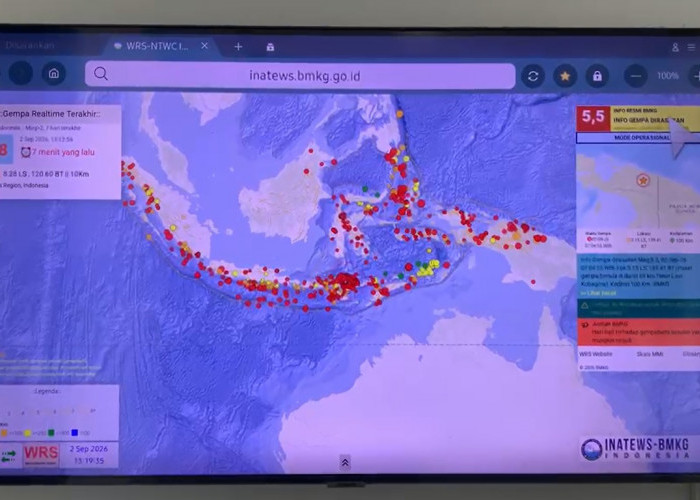
Task: Reload the page with refresh icon
Action: (533, 76)
